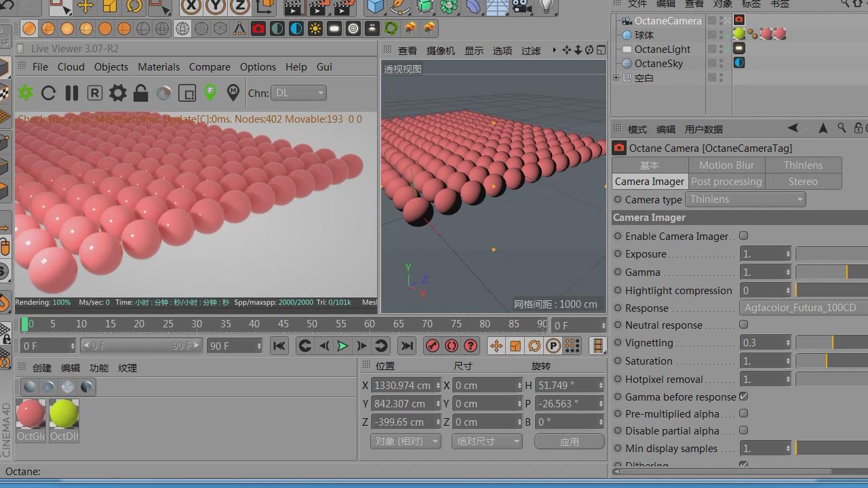Viewport: 868px width, 488px height.
Task: Toggle Neutral response checkbox
Action: 744,325
